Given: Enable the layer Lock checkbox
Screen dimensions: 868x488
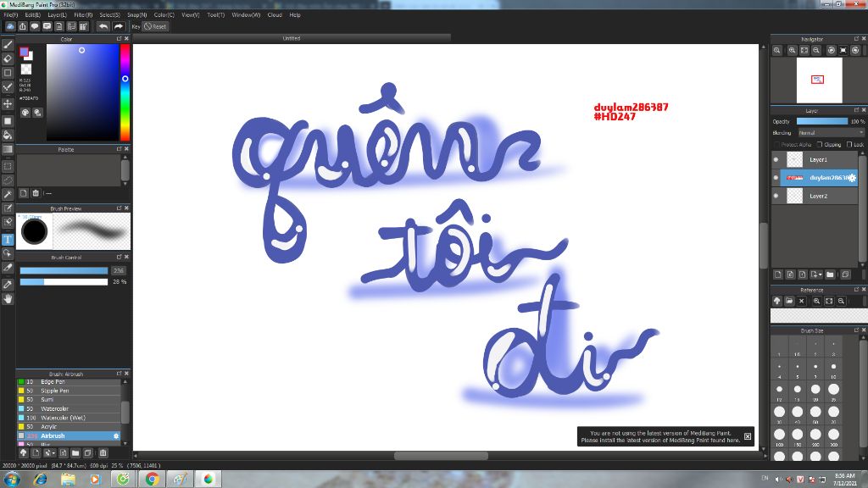Looking at the screenshot, I should tap(849, 144).
